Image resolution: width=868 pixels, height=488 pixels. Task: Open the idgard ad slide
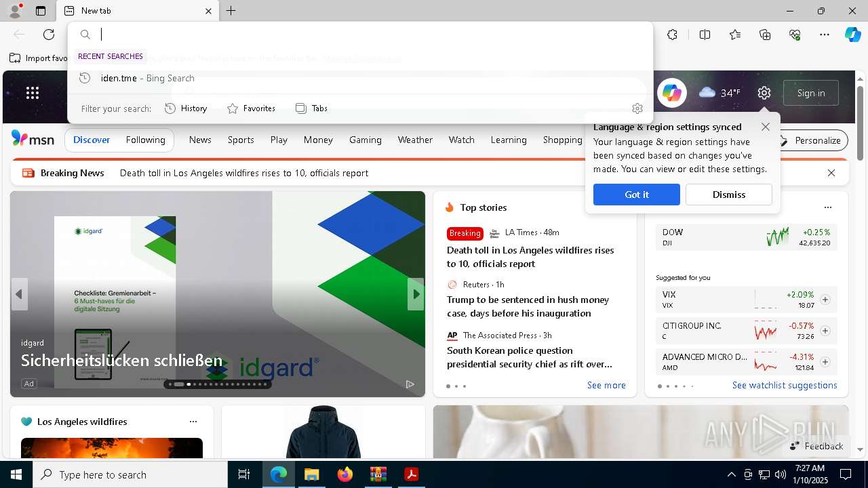(x=218, y=294)
